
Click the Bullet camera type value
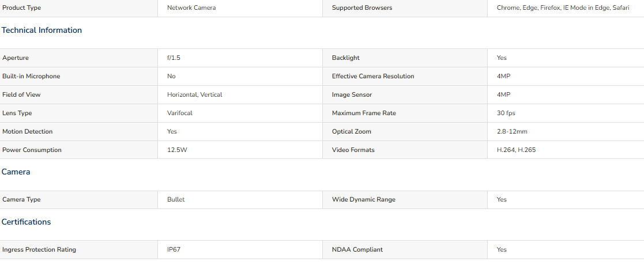pos(176,200)
